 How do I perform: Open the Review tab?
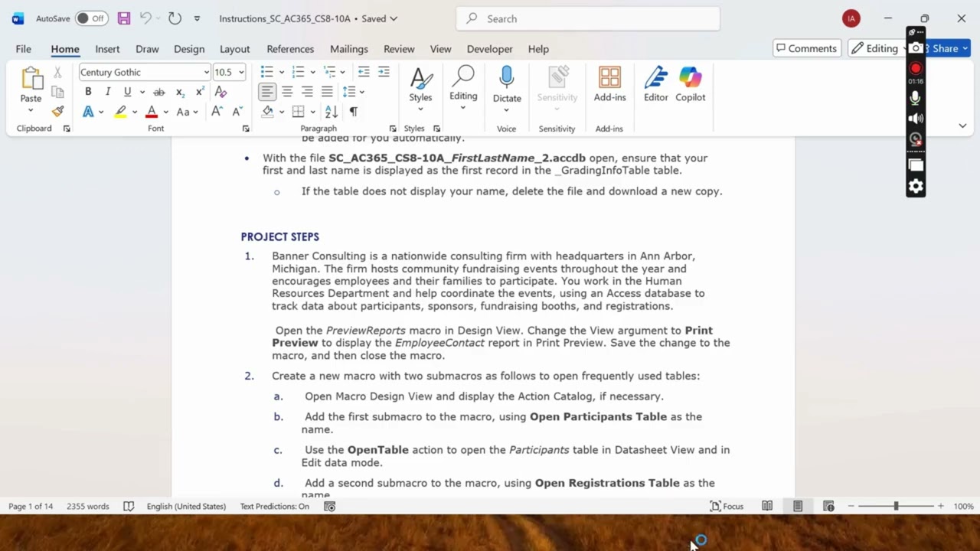(x=399, y=49)
